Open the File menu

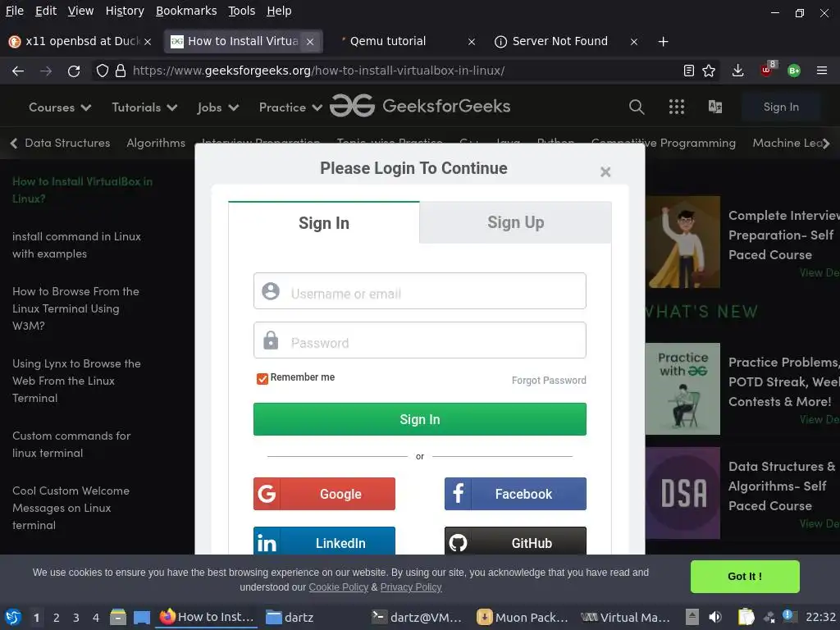pos(15,11)
